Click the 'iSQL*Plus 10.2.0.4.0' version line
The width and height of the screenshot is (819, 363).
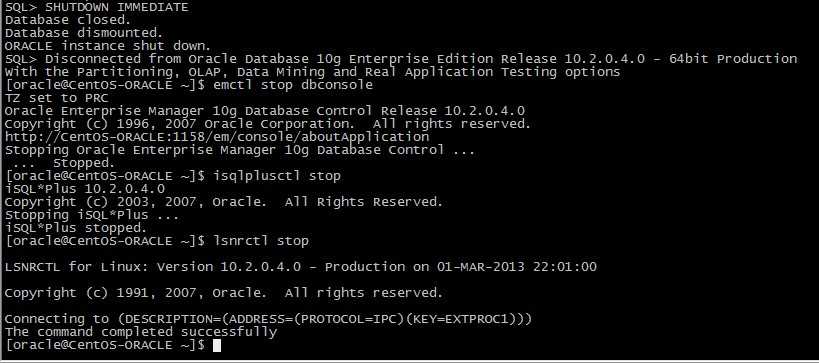point(85,189)
